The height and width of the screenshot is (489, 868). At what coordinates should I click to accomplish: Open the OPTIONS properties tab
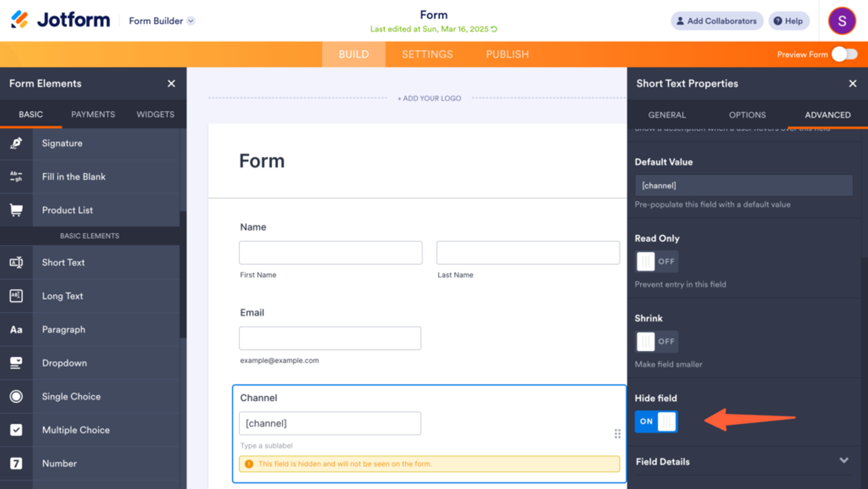coord(747,115)
